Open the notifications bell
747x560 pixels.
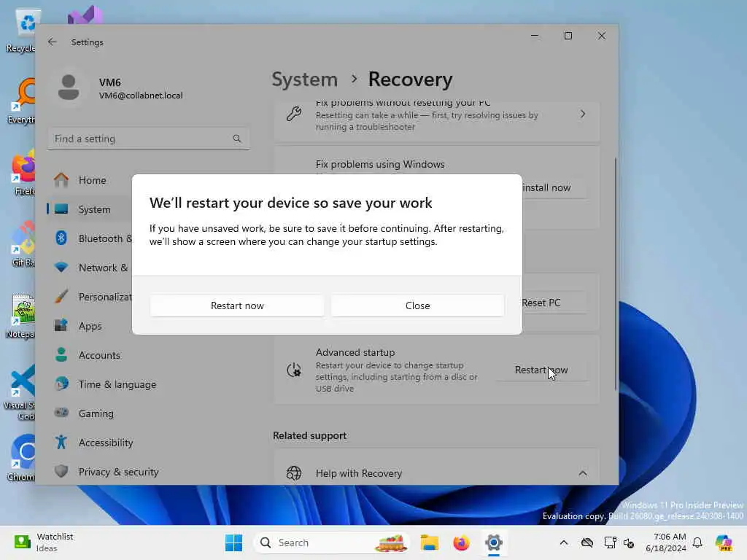[x=697, y=542]
